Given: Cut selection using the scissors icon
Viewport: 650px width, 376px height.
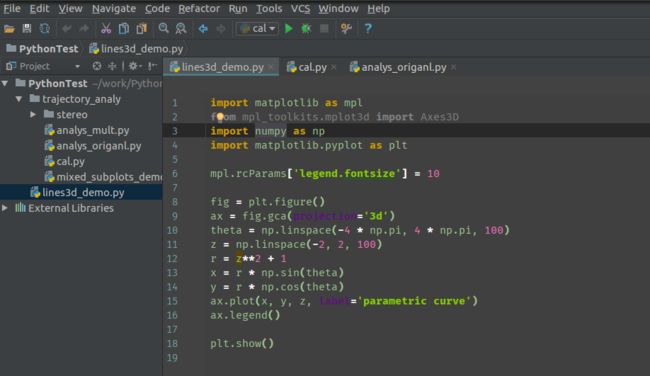Looking at the screenshot, I should tap(106, 29).
